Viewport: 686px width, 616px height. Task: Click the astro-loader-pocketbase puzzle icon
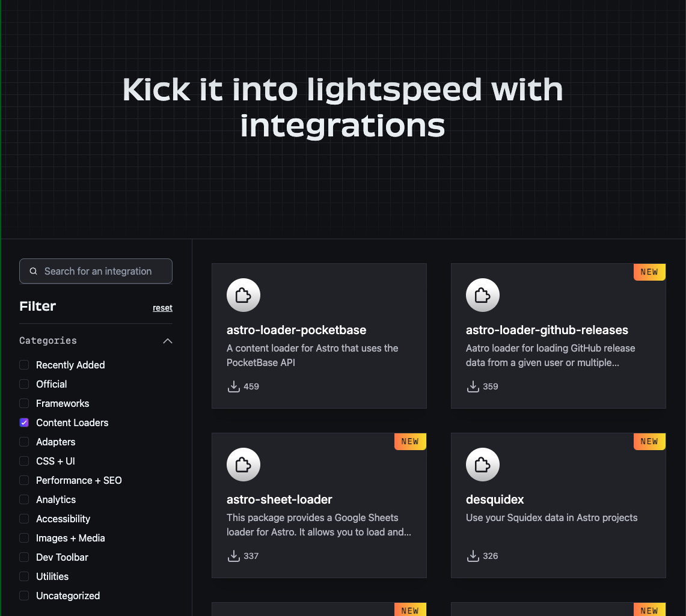tap(243, 296)
